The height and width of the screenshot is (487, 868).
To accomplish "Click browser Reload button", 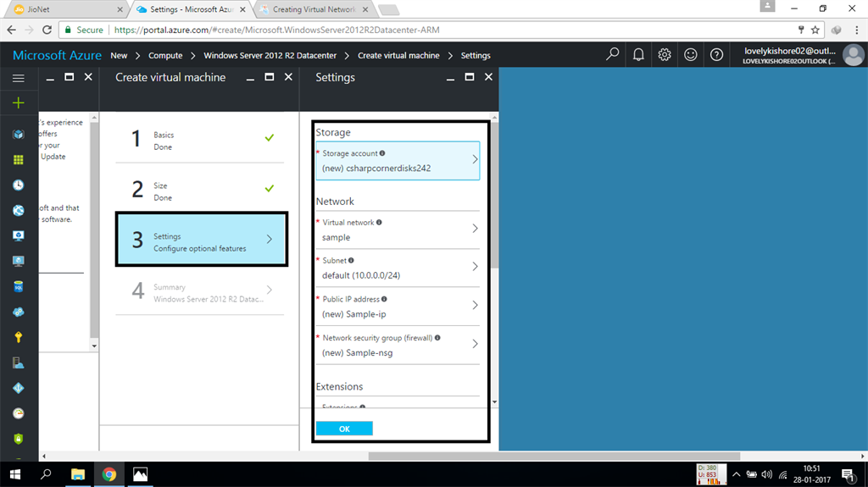I will coord(47,30).
